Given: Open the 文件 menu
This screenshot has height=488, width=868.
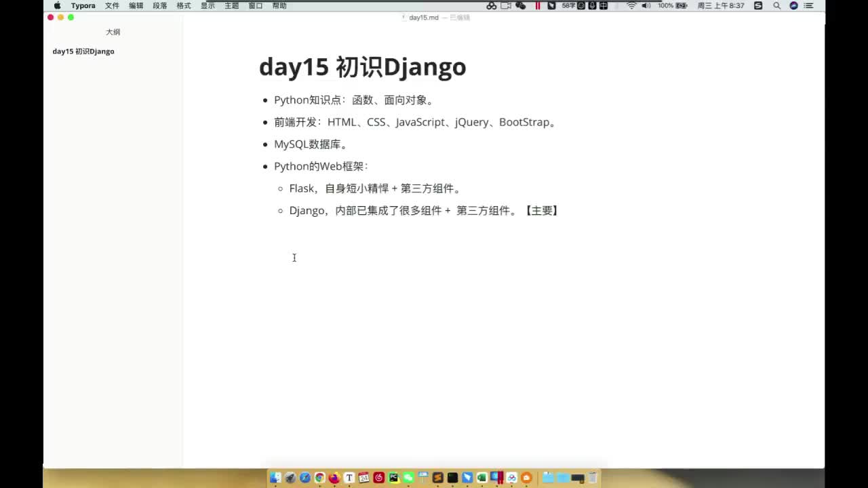Looking at the screenshot, I should pos(112,5).
